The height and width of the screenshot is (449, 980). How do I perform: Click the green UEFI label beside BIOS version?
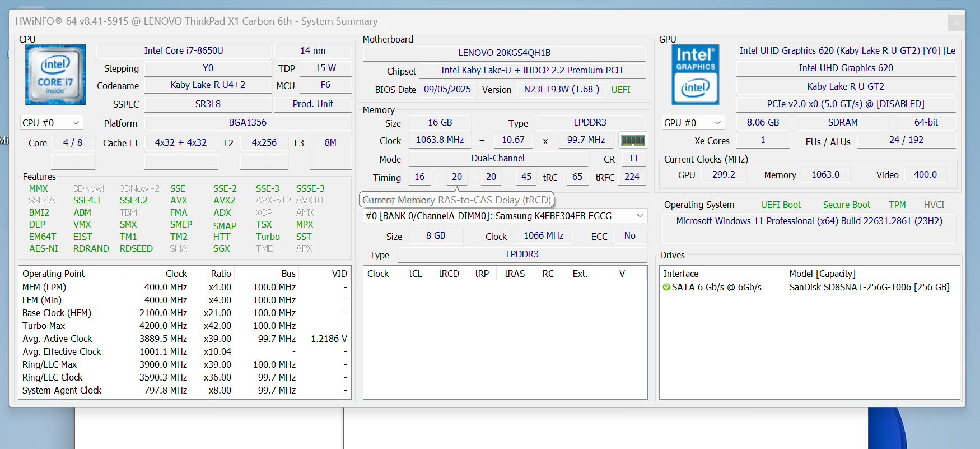(621, 90)
